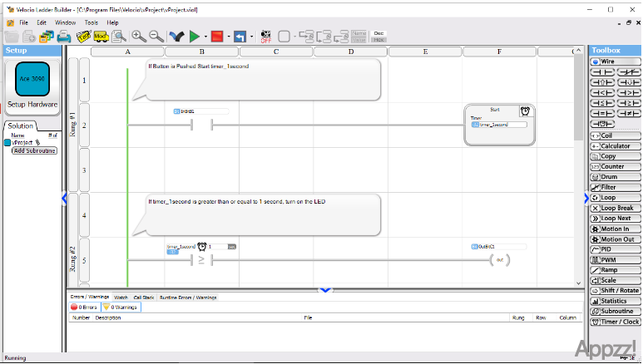Select the Calculator tool
The width and height of the screenshot is (643, 364).
click(615, 146)
